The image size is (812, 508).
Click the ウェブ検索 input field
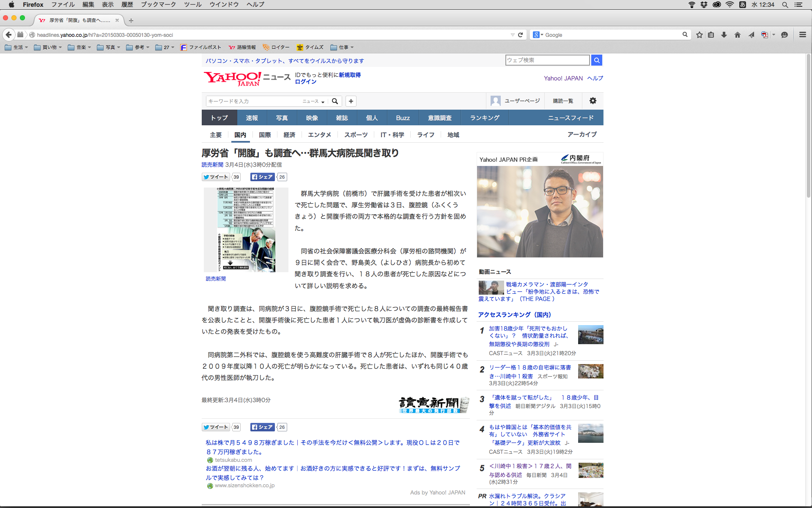point(547,60)
